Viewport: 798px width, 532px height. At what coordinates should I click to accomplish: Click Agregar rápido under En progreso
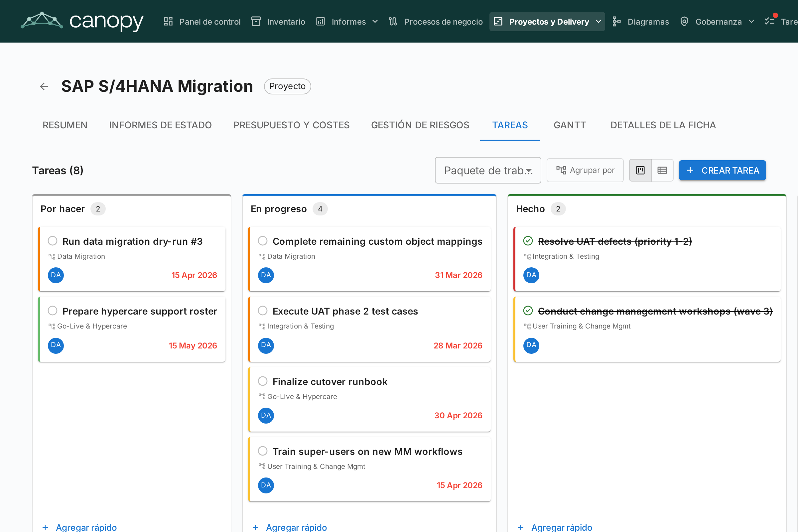[x=289, y=527]
